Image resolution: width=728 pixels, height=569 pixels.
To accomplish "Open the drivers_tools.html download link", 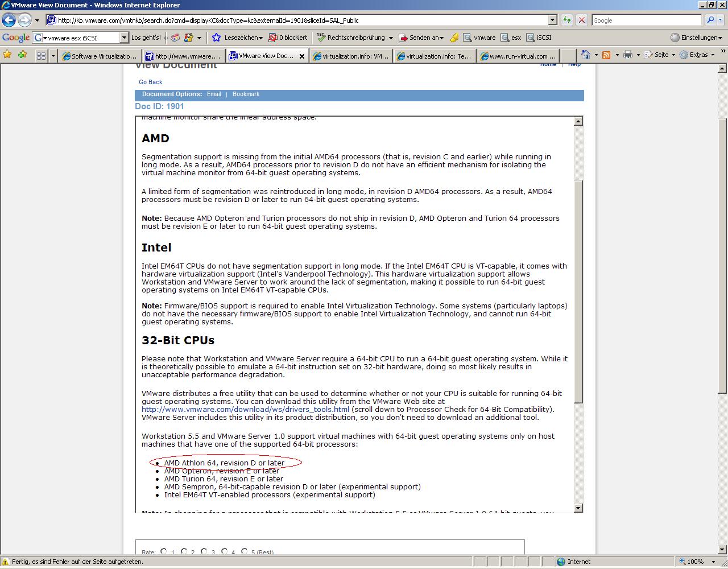I will [245, 409].
